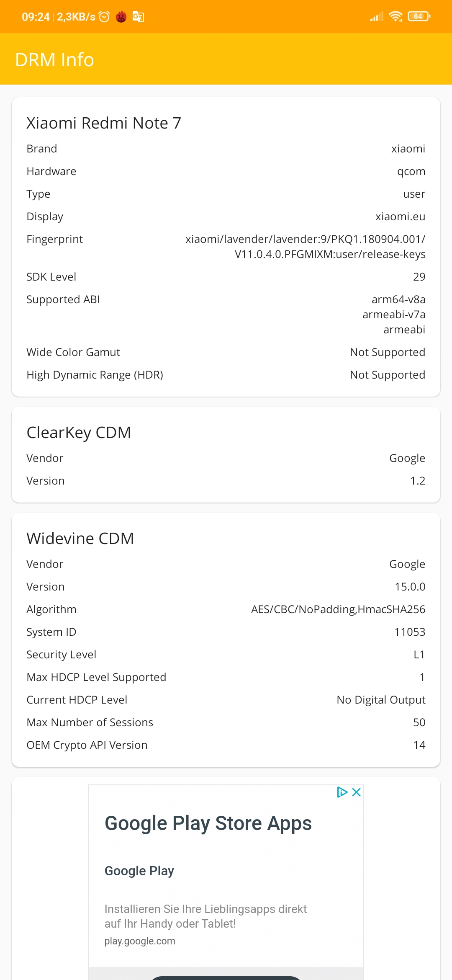Select the Fingerprint value text
The image size is (452, 980).
point(306,247)
